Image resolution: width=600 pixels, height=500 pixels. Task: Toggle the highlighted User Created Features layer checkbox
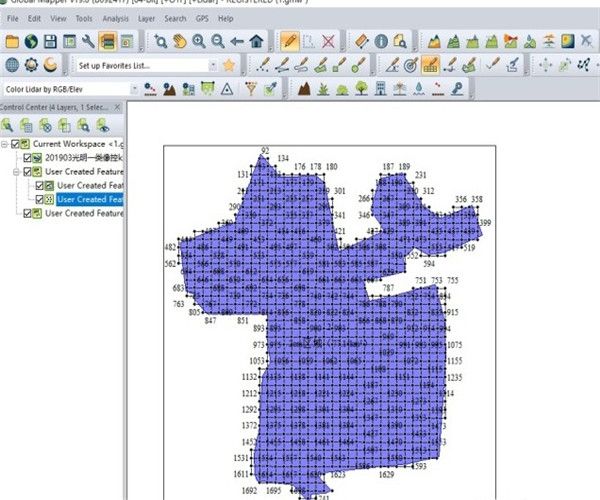tap(40, 199)
